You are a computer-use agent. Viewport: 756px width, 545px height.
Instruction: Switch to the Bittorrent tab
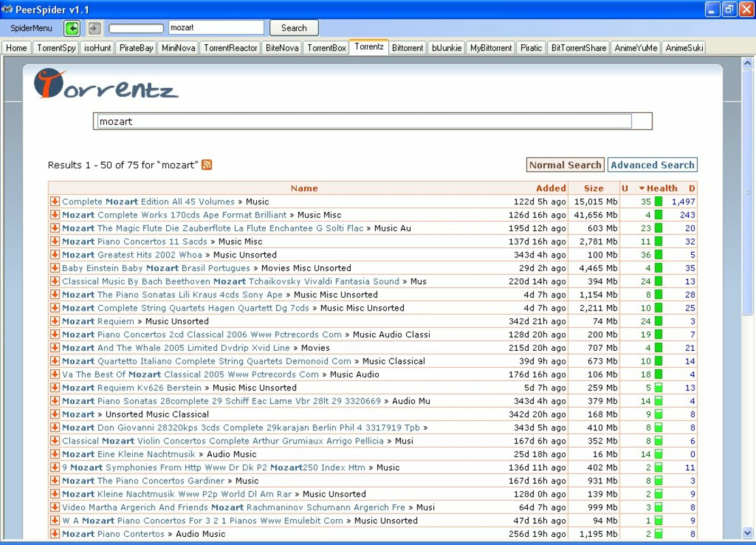407,48
